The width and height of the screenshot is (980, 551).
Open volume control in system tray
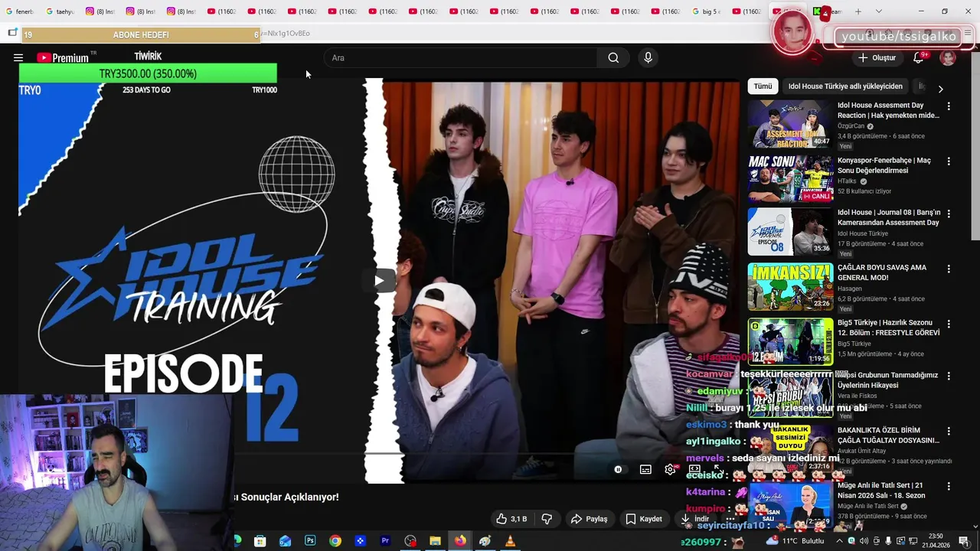tap(864, 541)
